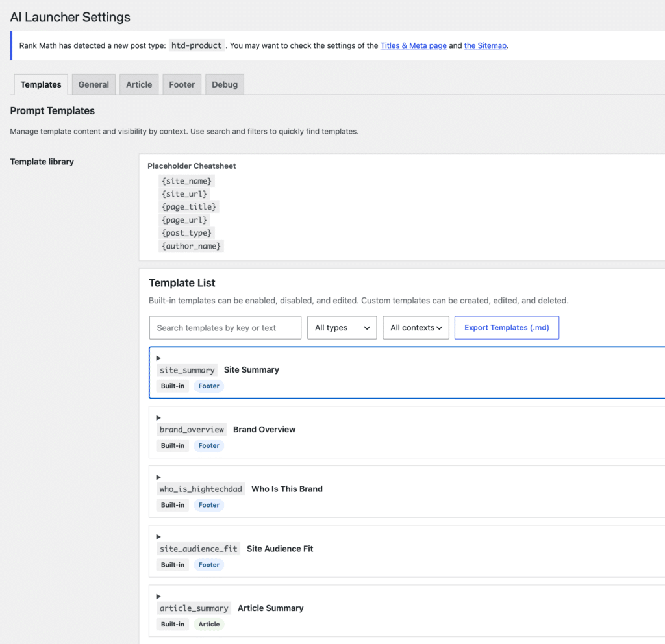Expand the Who Is This Brand template

pyautogui.click(x=158, y=477)
